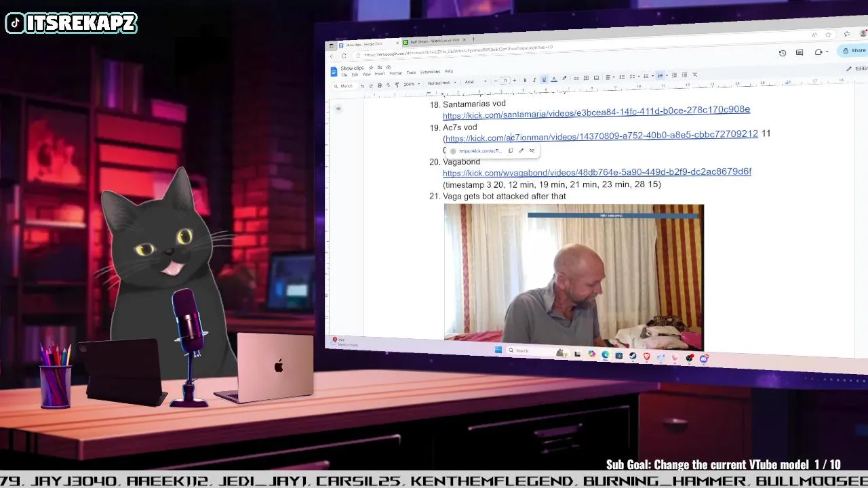Decrease font size with minus button
Viewport: 868px width, 488px height.
point(496,81)
